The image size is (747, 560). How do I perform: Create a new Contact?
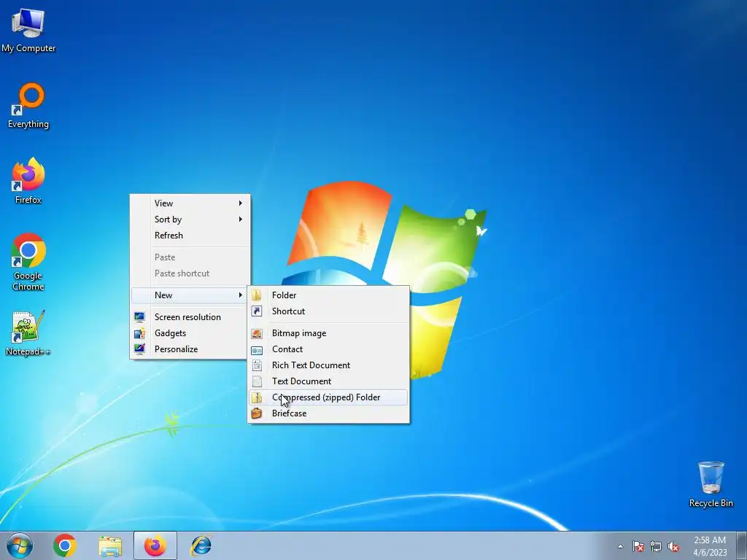point(328,349)
